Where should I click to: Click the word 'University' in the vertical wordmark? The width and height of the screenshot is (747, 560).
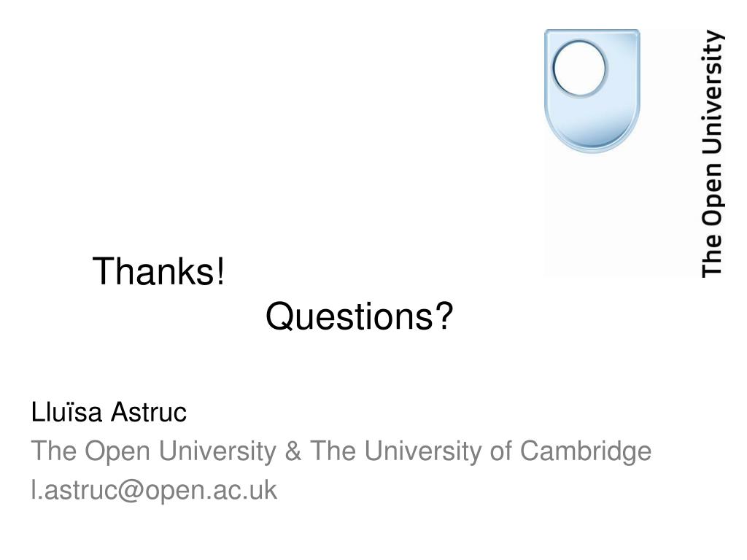712,93
